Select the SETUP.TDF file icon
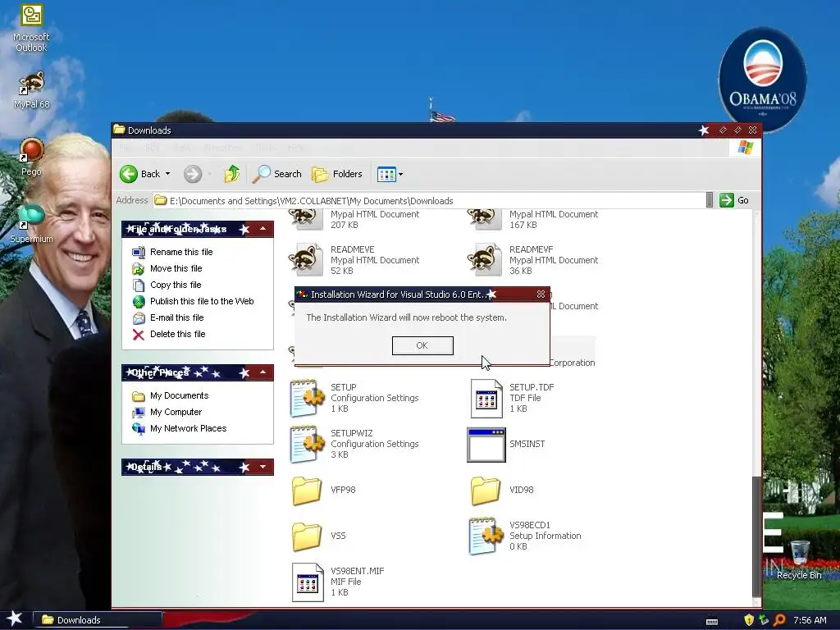The image size is (840, 630). pos(486,399)
